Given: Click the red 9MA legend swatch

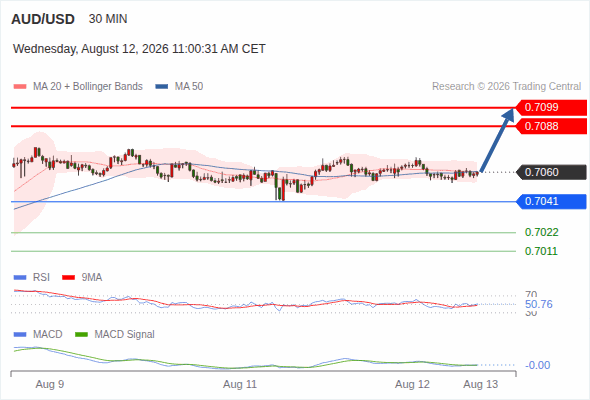Looking at the screenshot, I should (68, 278).
